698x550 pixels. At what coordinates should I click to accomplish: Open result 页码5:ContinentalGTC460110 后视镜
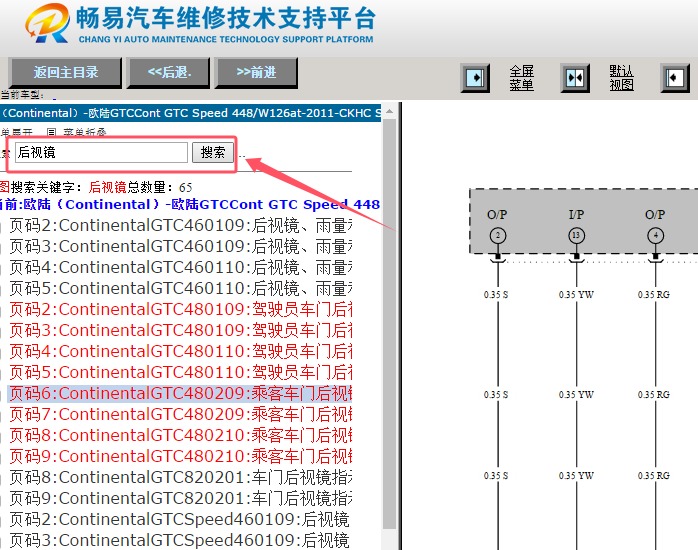pos(180,288)
